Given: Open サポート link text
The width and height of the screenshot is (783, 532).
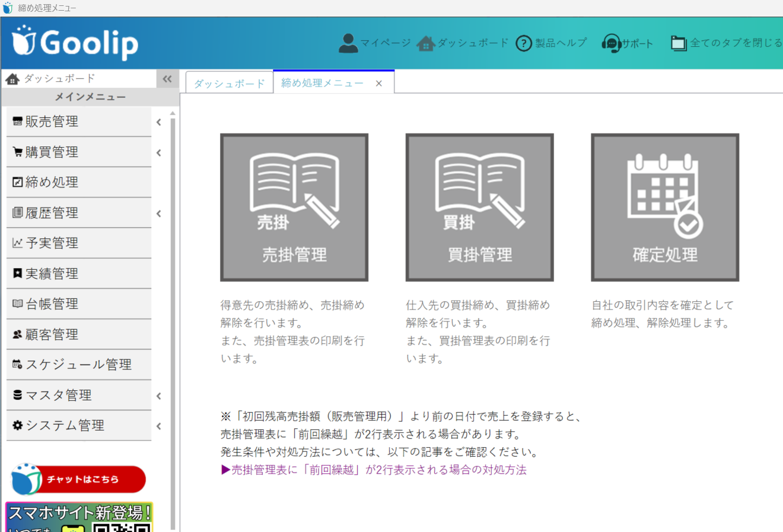Looking at the screenshot, I should (638, 44).
